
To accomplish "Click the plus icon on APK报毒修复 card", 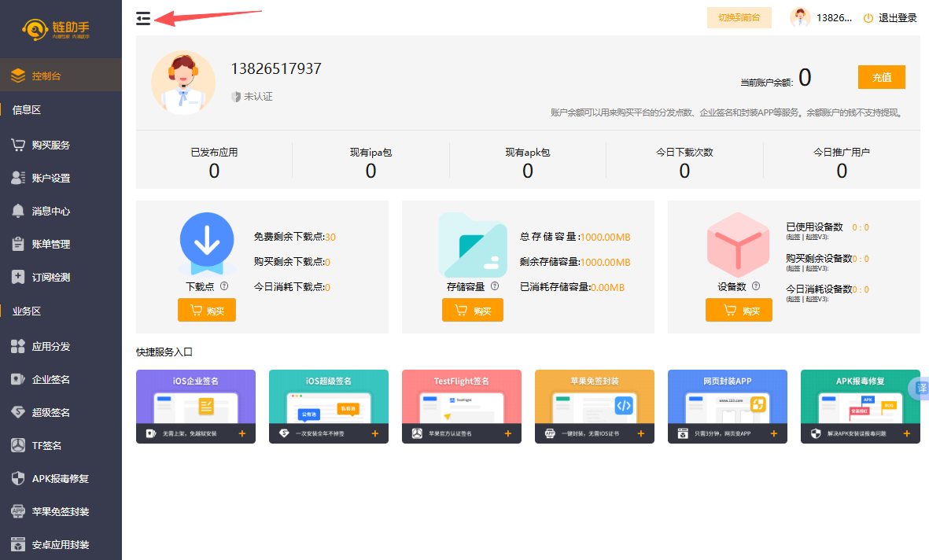I will pyautogui.click(x=907, y=433).
